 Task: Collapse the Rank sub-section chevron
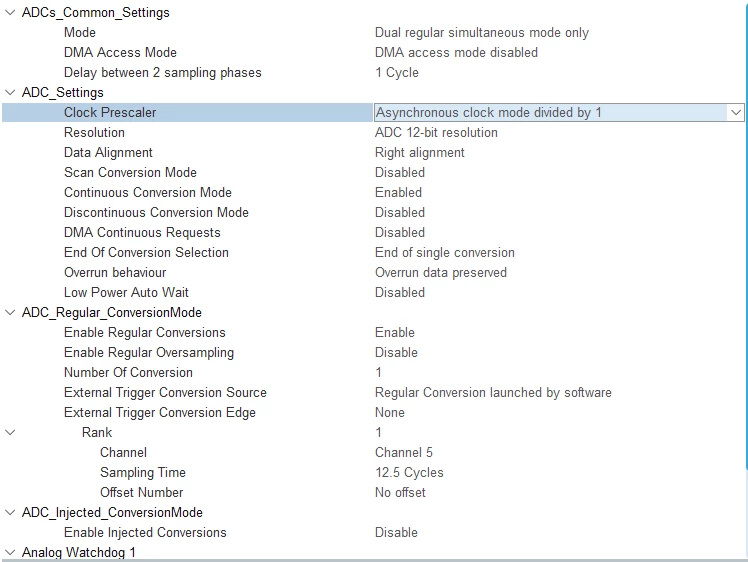[x=10, y=432]
